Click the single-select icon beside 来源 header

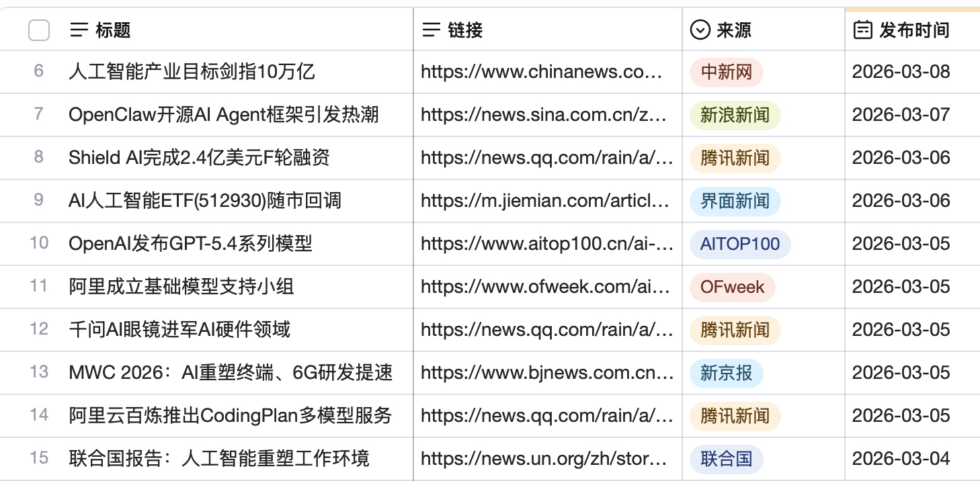(700, 30)
